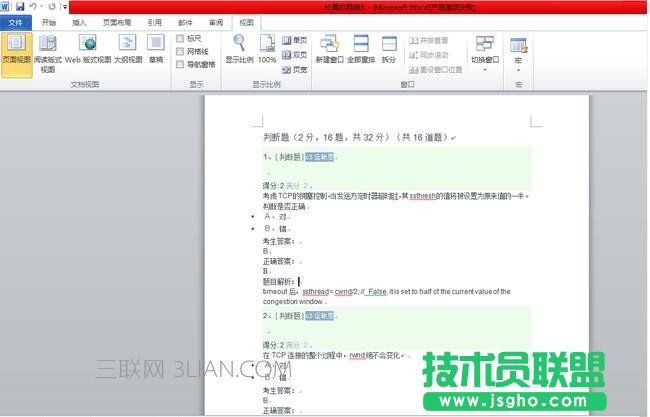Switch to the 审阅 (Review) ribbon tab
Image resolution: width=650 pixels, height=417 pixels.
[x=216, y=22]
